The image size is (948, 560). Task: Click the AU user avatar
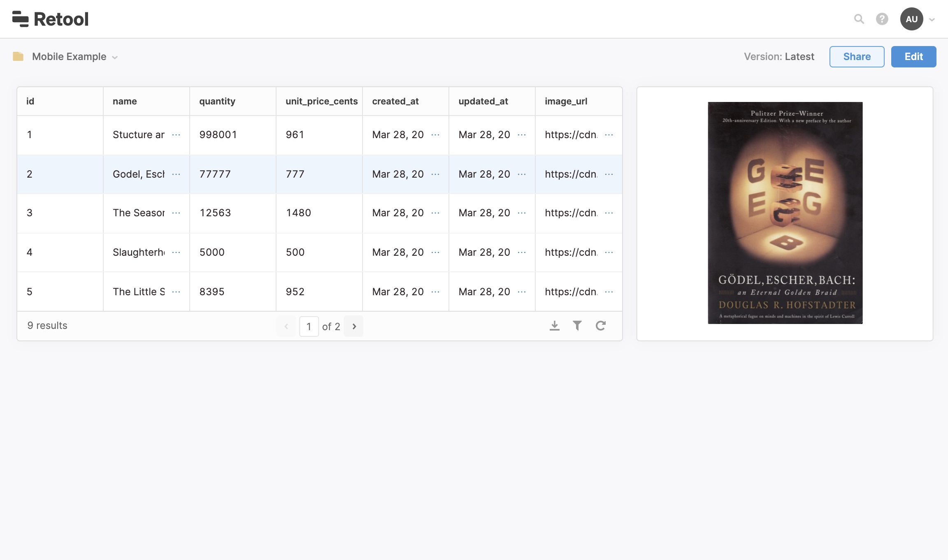click(911, 19)
